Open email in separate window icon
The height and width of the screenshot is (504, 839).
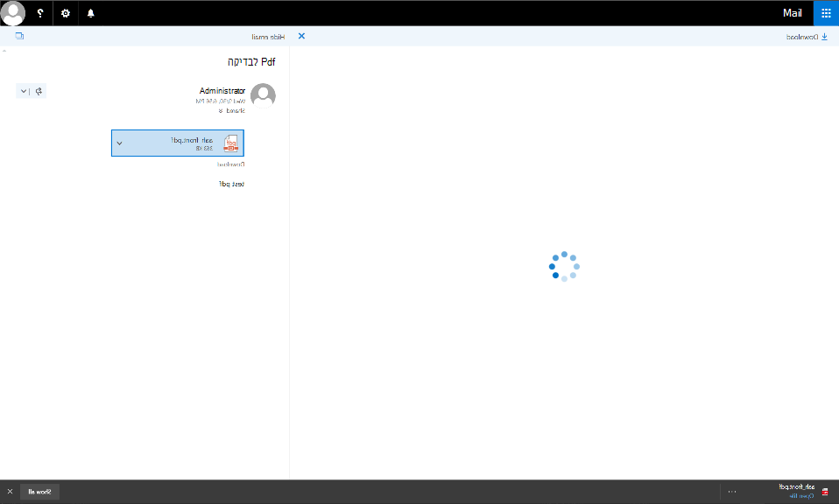click(20, 36)
